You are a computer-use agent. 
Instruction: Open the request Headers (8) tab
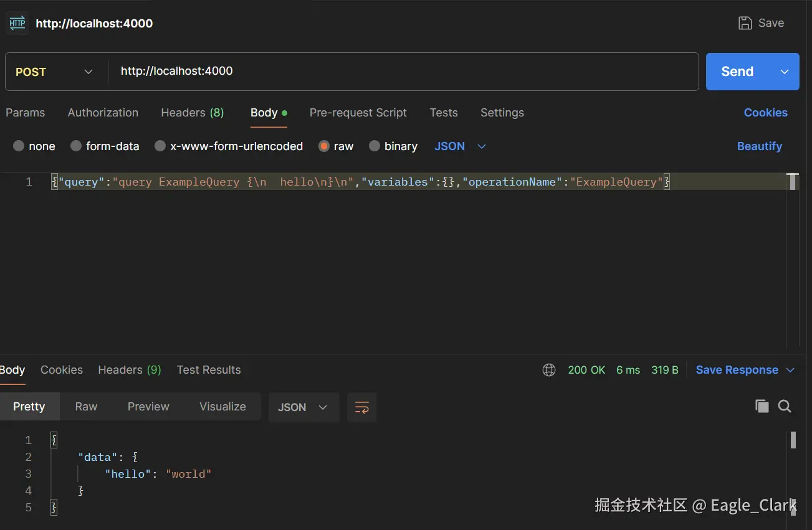192,113
